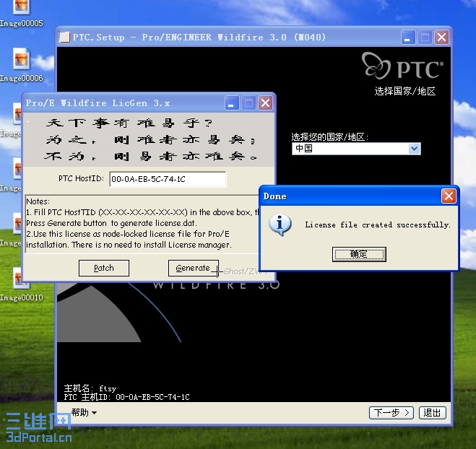This screenshot has height=449, width=476.
Task: Select the Image00010 desktop icon
Action: (x=21, y=285)
